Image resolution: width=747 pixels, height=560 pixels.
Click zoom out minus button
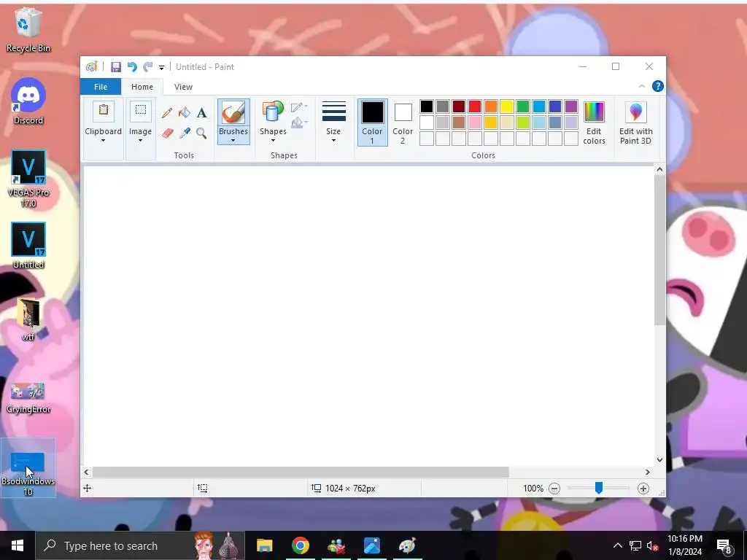[x=554, y=488]
